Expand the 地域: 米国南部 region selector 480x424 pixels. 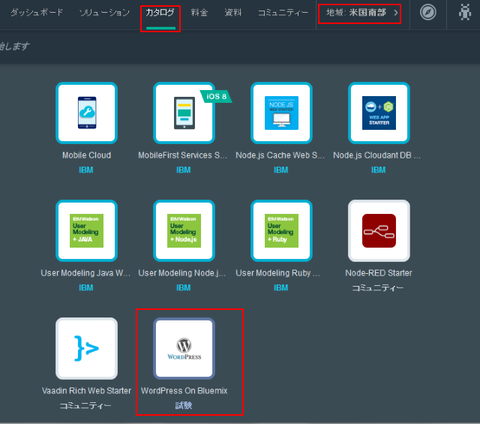coord(362,13)
